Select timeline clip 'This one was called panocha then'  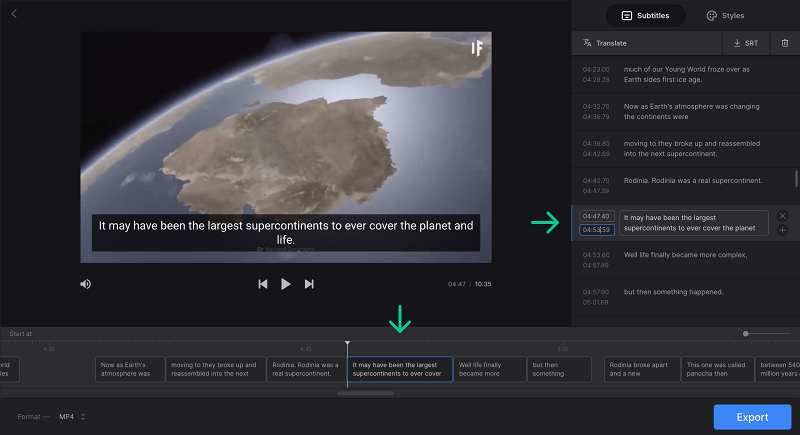[x=718, y=369]
